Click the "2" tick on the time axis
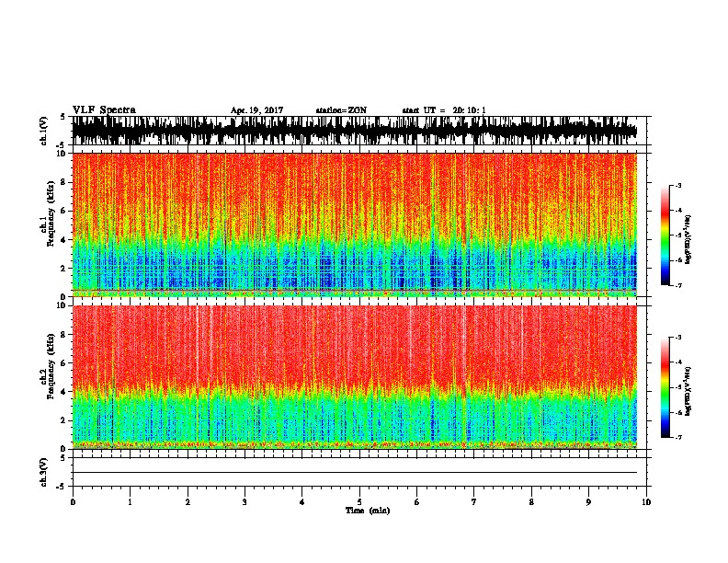The width and height of the screenshot is (728, 563). (188, 502)
